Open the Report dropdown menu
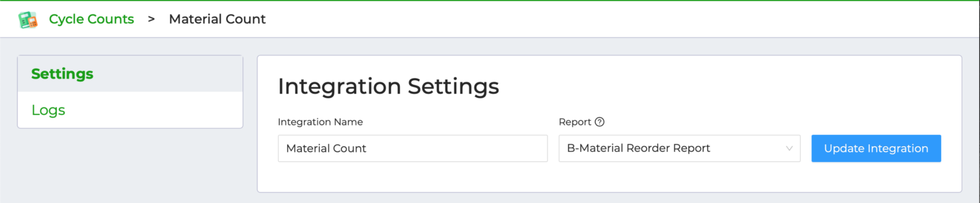This screenshot has height=203, width=980. pos(679,149)
